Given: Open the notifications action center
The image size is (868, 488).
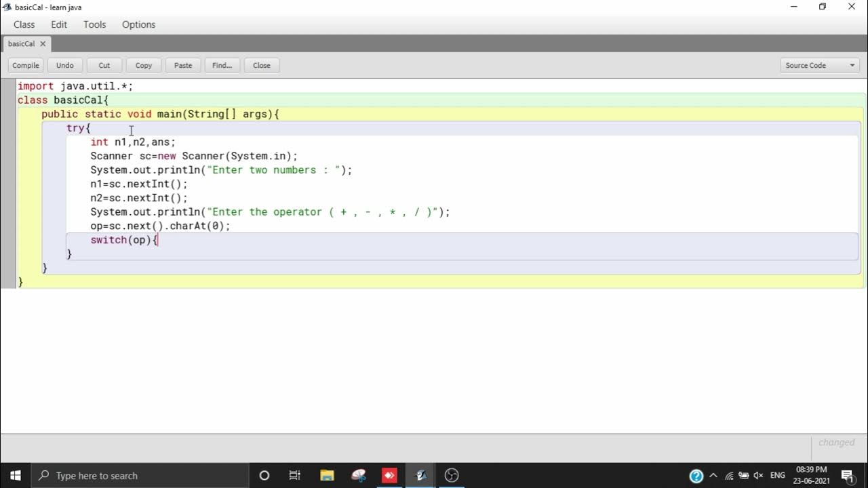Looking at the screenshot, I should pos(848,475).
